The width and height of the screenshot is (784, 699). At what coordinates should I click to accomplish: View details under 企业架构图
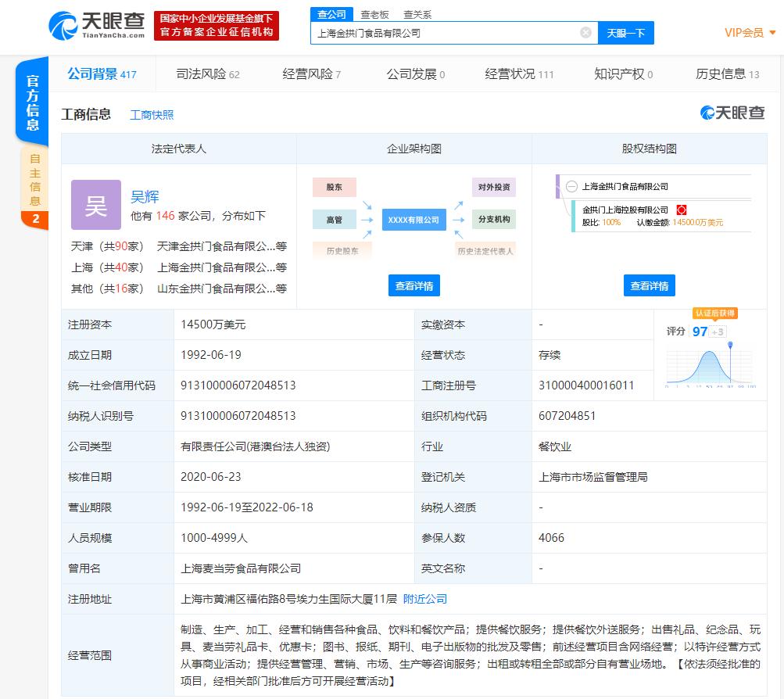(x=414, y=285)
